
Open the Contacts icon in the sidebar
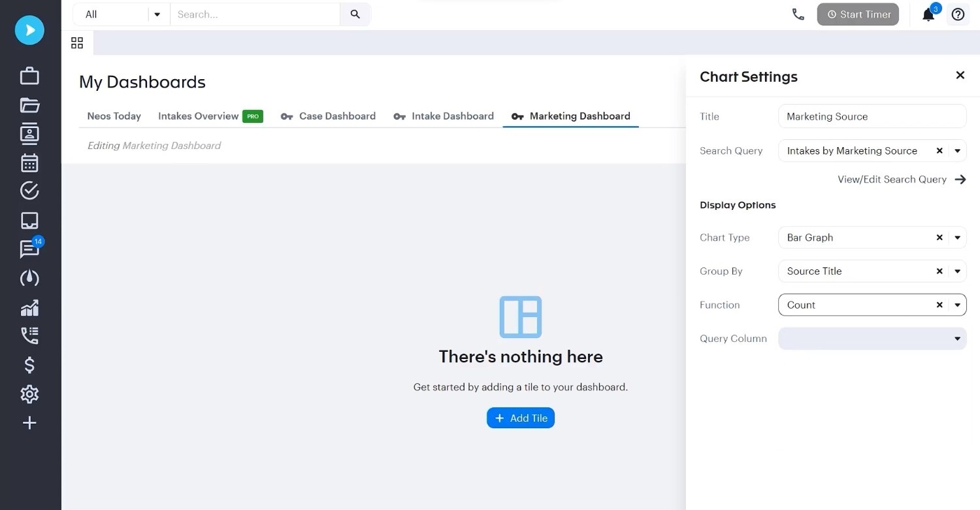[29, 133]
